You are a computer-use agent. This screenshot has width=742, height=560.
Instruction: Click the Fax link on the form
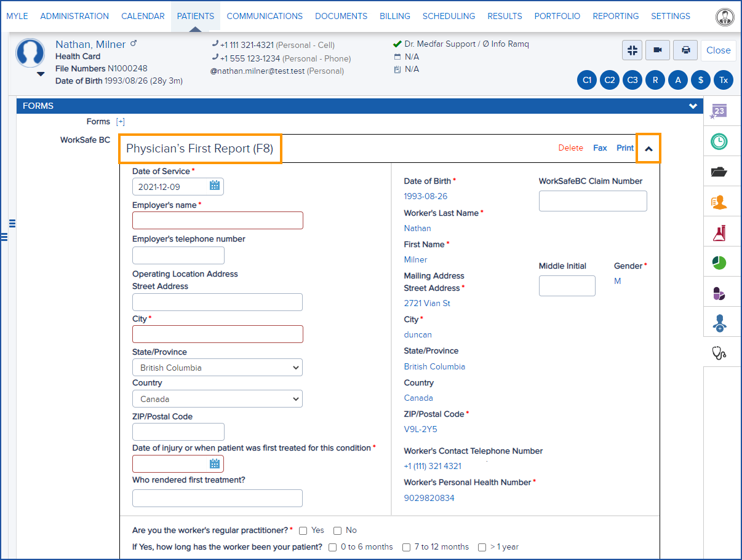(600, 148)
